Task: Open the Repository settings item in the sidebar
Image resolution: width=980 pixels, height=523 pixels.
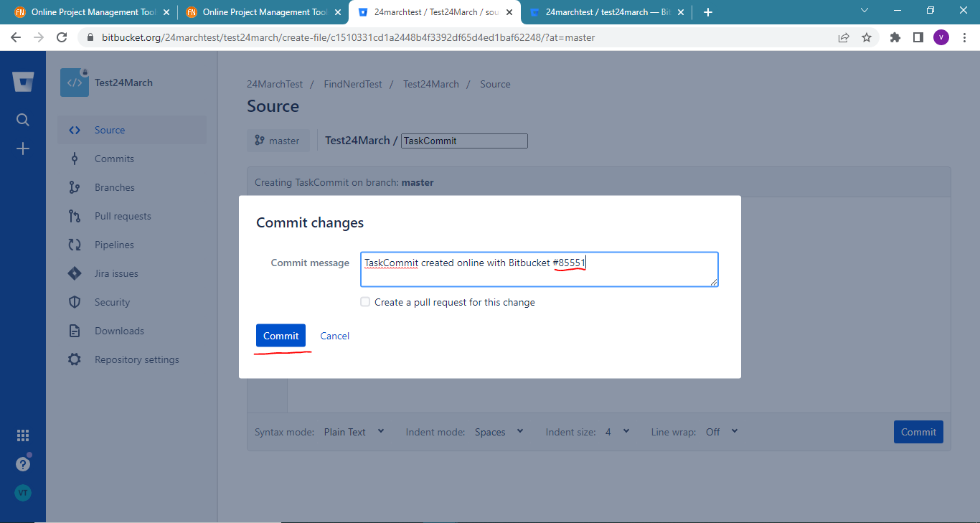Action: (x=132, y=359)
